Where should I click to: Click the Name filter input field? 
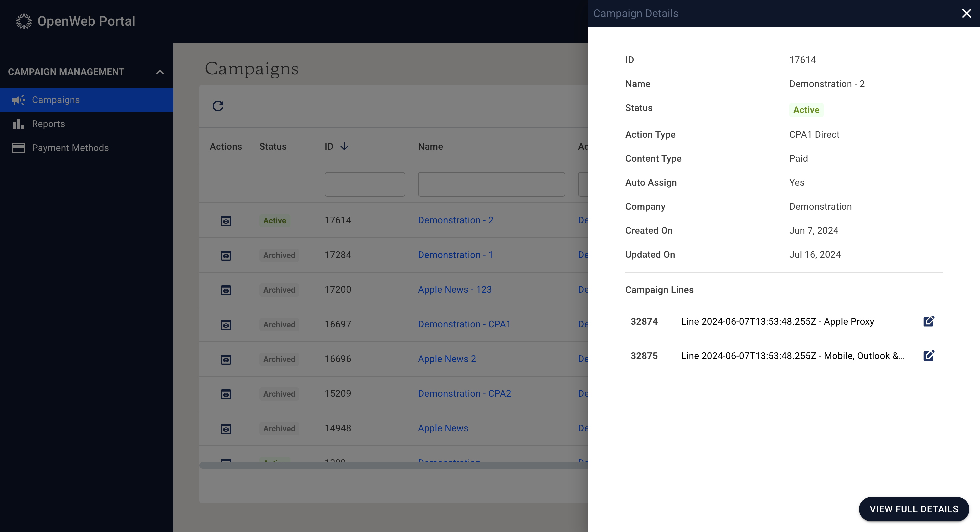[491, 184]
